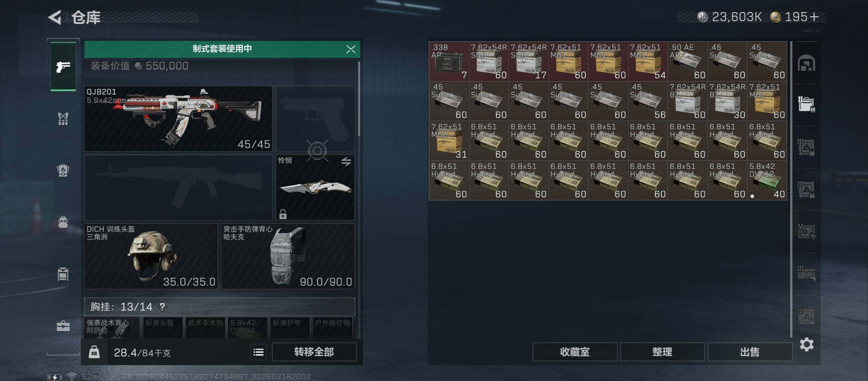Screen dimensions: 868x381
Task: Select the QJB201 rifle slot
Action: 178,119
